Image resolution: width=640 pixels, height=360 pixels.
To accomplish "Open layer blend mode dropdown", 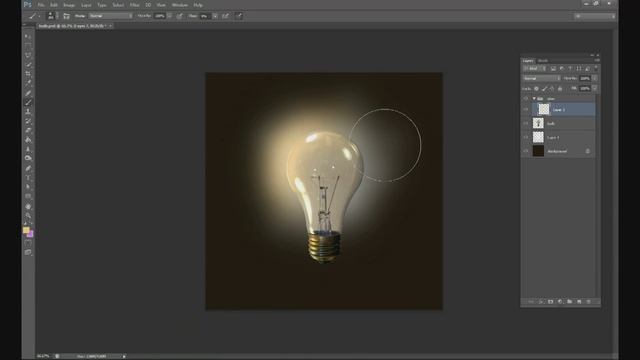I will pos(542,78).
